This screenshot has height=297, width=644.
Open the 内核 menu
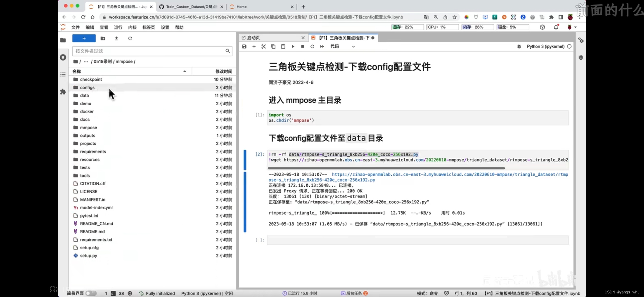pos(132,27)
